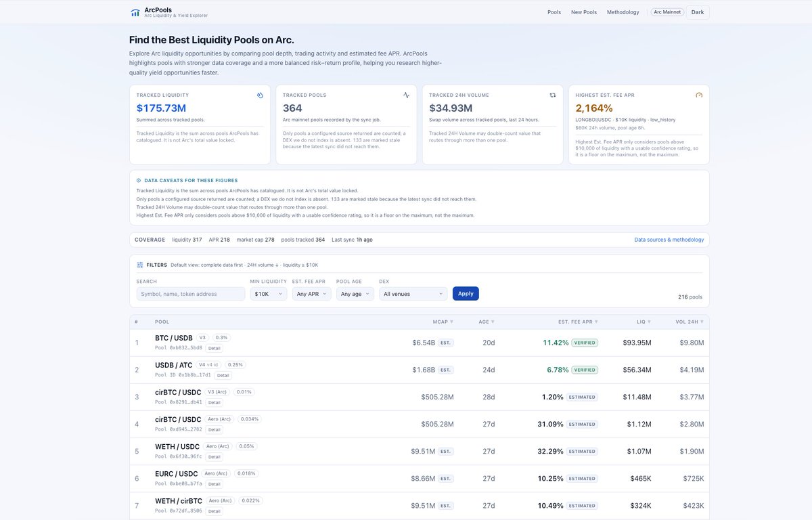Click the VERIFIED badge on BTC / USDB row
The width and height of the screenshot is (812, 520).
(x=585, y=343)
